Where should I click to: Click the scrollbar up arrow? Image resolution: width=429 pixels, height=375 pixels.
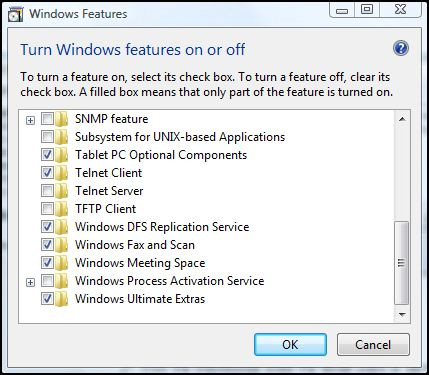pyautogui.click(x=402, y=119)
